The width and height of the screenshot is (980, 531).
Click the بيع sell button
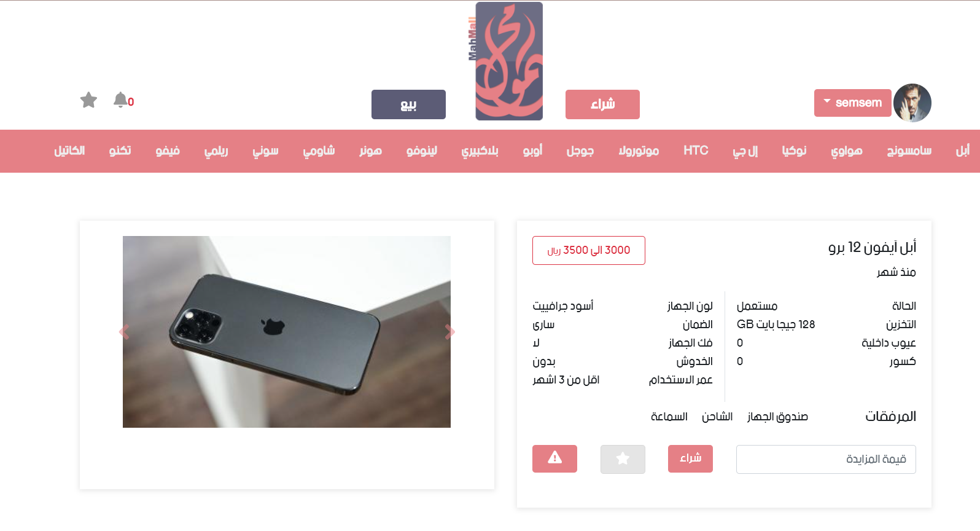(x=408, y=104)
